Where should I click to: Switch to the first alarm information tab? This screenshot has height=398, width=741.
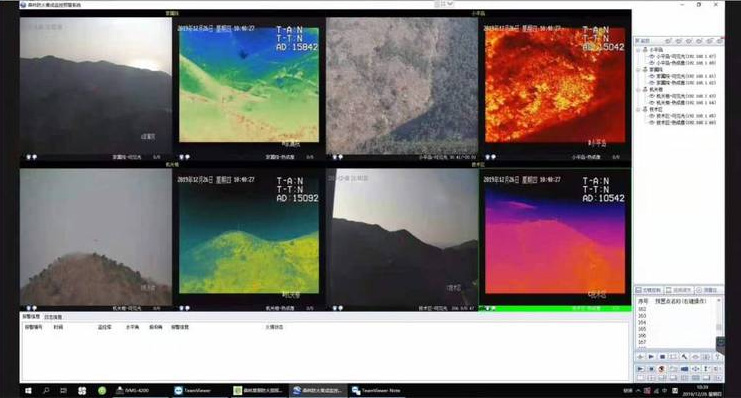point(31,316)
